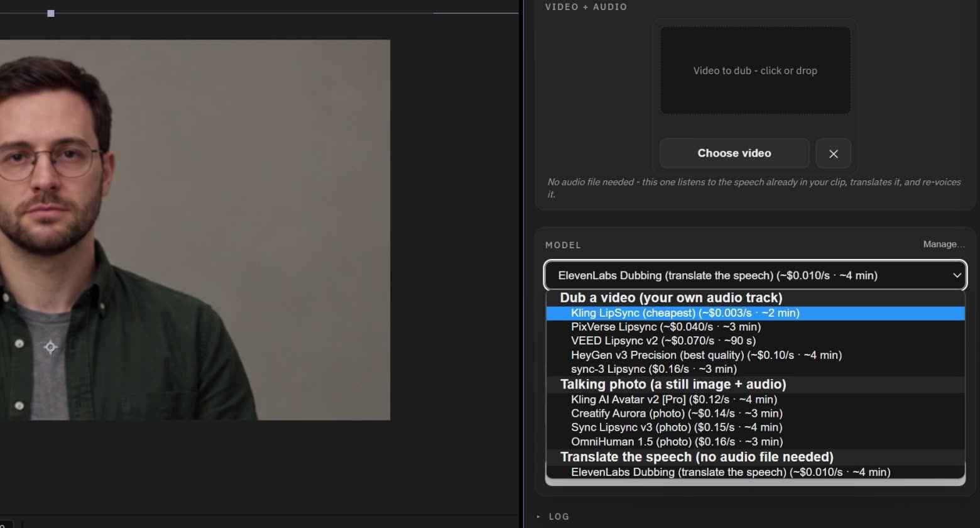Collapse the model dropdown via its chevron
The image size is (980, 528).
957,275
